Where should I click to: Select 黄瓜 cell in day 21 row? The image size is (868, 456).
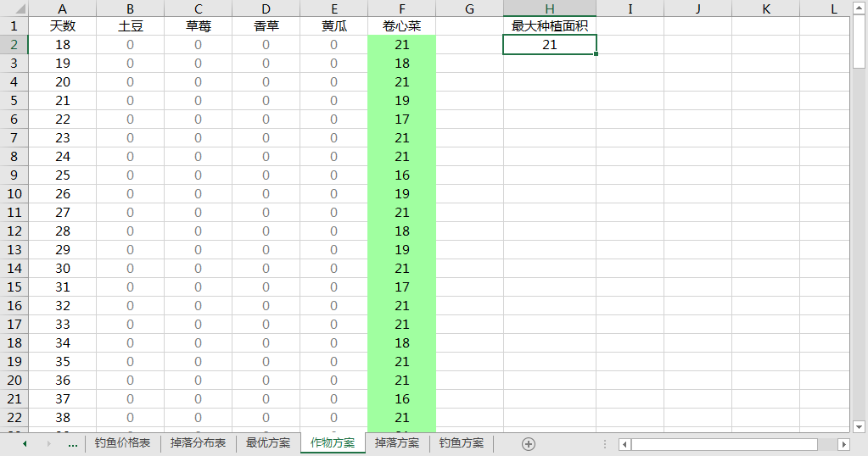[x=333, y=101]
